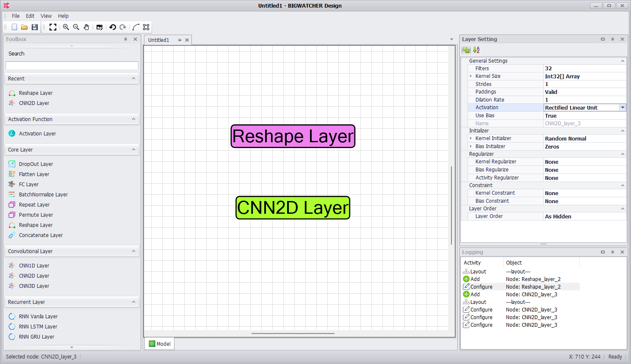Click the curve connector tool icon
The width and height of the screenshot is (631, 364).
(x=136, y=27)
